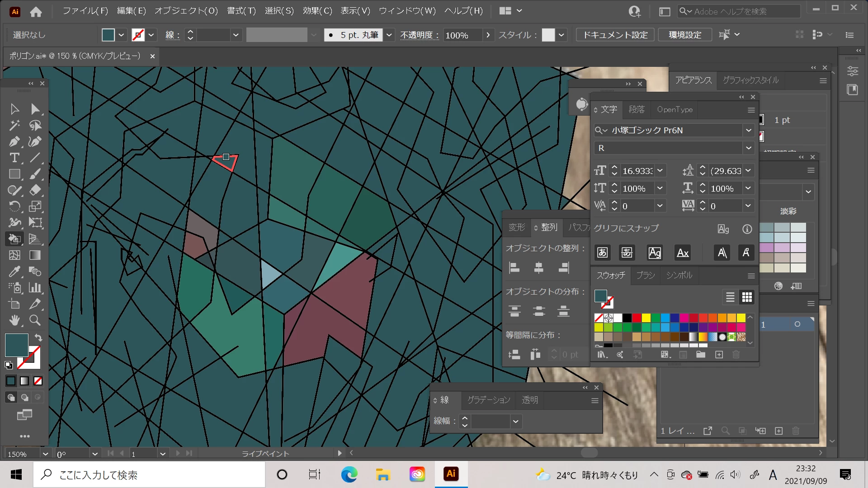Select the Rotate tool

pos(14,206)
